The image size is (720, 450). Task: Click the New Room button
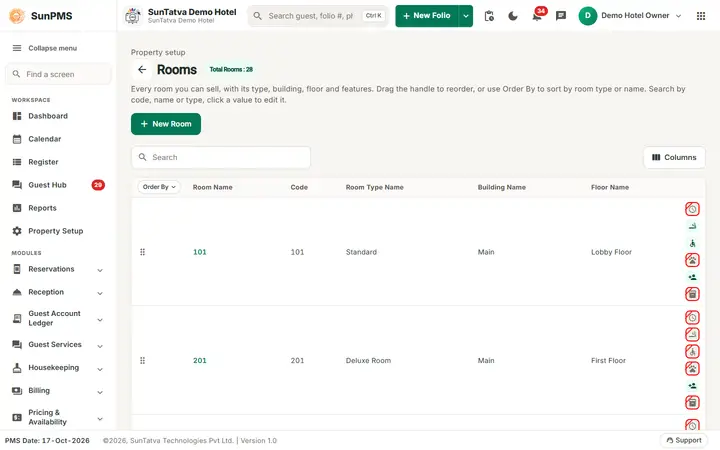[166, 124]
